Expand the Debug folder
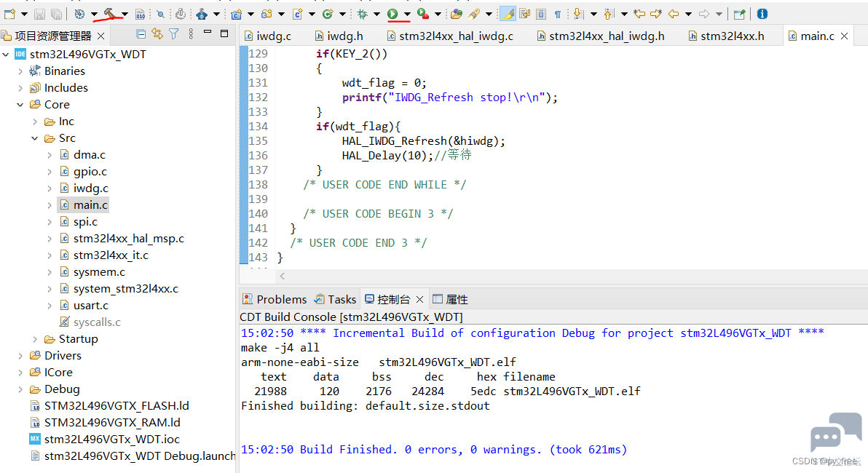Viewport: 868px width, 473px height. click(20, 389)
